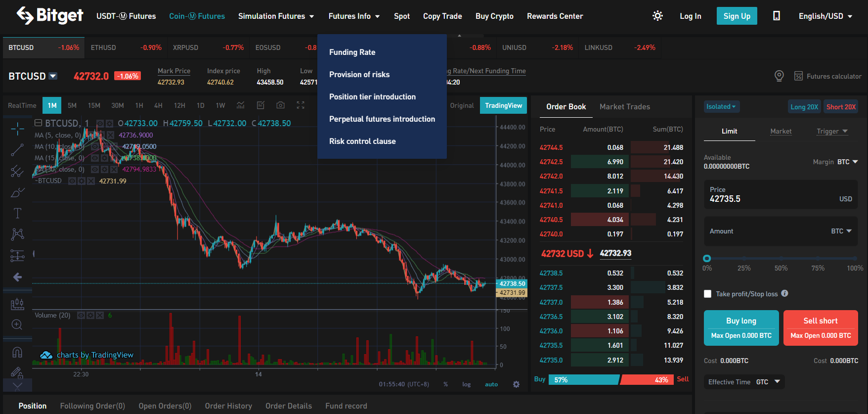Take a chart snapshot with camera icon

tap(281, 105)
